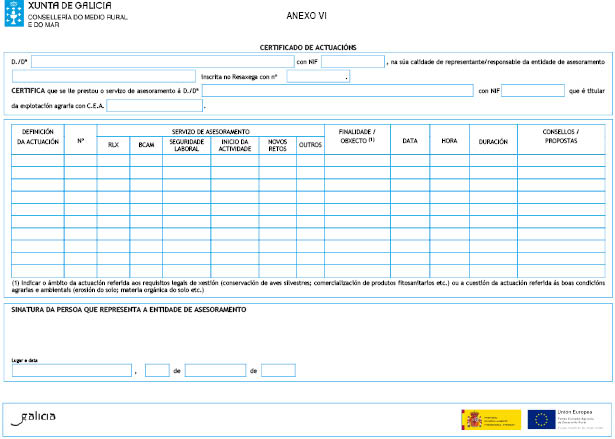615x439 pixels.
Task: Select the small day field after the comma
Action: point(157,370)
